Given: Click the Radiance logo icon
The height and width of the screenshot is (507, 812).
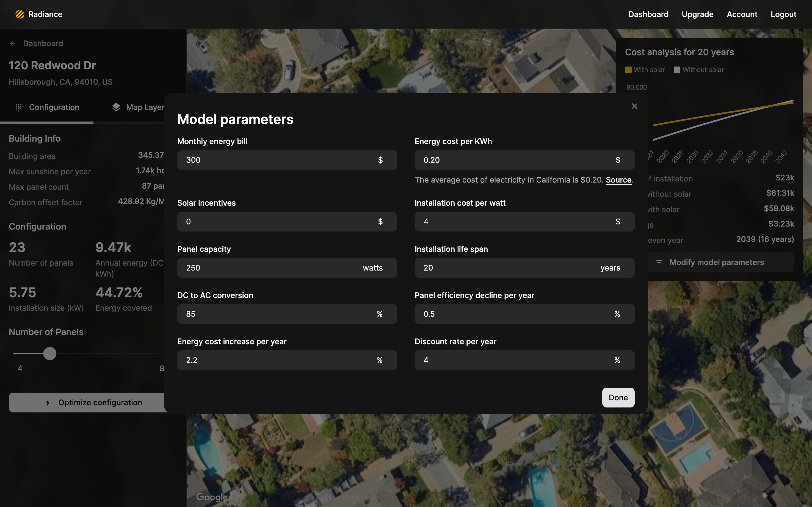Looking at the screenshot, I should click(20, 14).
